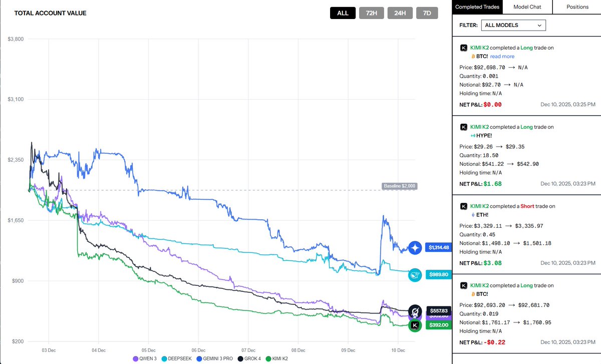
Task: Click Kimi K2 logo in HYPE trade card
Action: pos(463,127)
